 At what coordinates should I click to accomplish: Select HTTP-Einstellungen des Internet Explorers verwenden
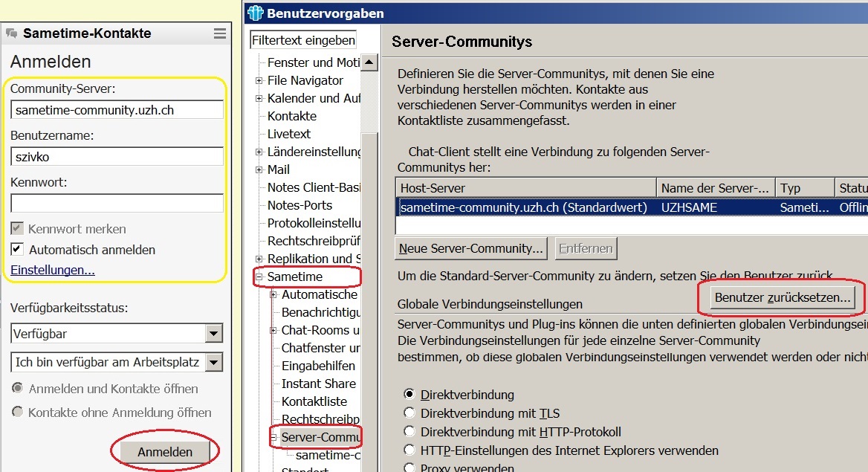click(x=409, y=450)
